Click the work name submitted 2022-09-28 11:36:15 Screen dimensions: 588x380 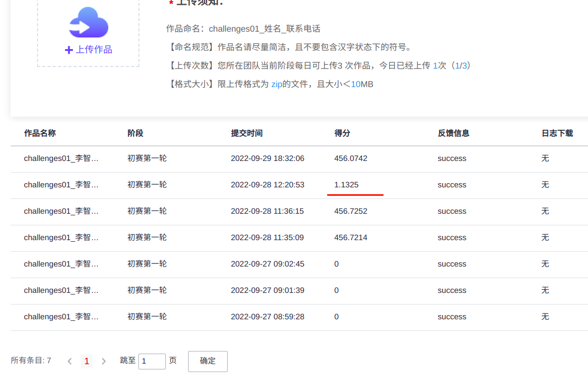pos(61,211)
